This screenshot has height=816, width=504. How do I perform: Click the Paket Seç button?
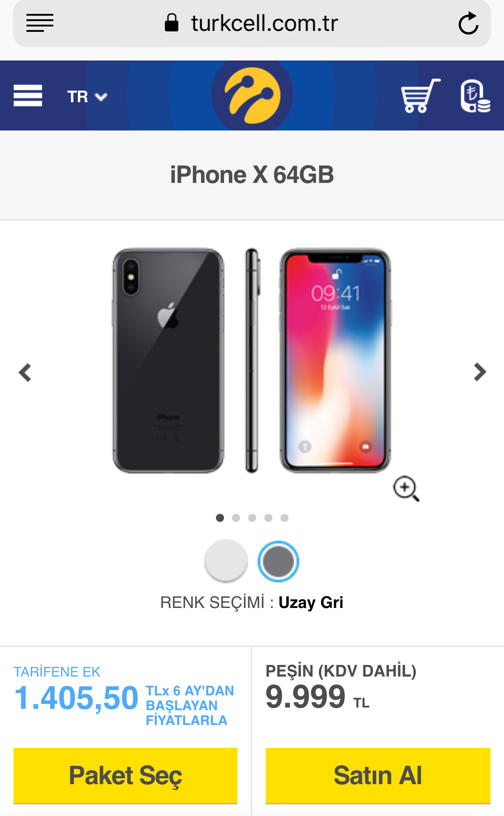click(x=125, y=776)
